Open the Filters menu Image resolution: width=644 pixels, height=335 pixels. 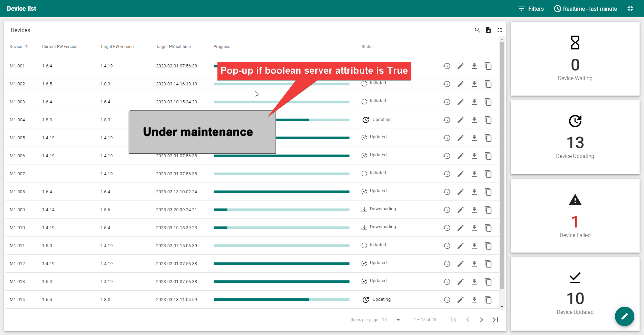pos(531,9)
